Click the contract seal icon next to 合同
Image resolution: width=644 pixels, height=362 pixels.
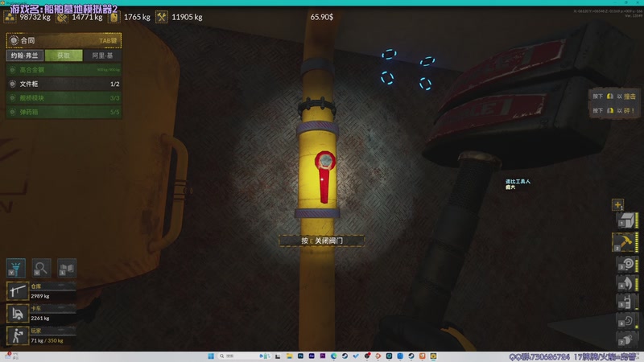pos(14,40)
